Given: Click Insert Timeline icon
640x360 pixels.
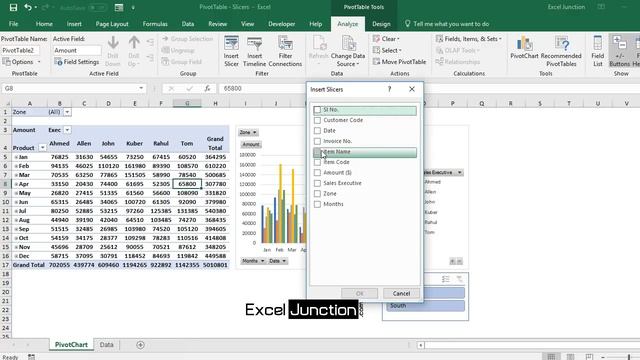Looking at the screenshot, I should (x=254, y=51).
